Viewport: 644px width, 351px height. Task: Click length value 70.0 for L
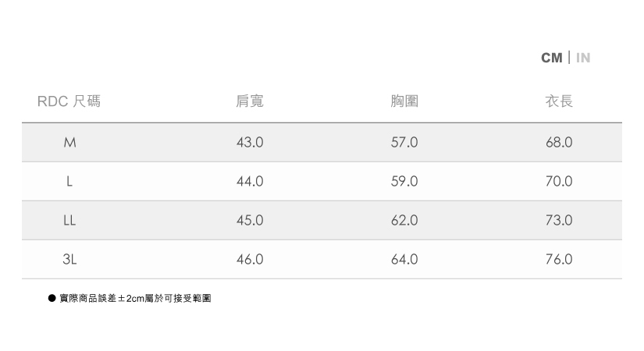(x=559, y=182)
